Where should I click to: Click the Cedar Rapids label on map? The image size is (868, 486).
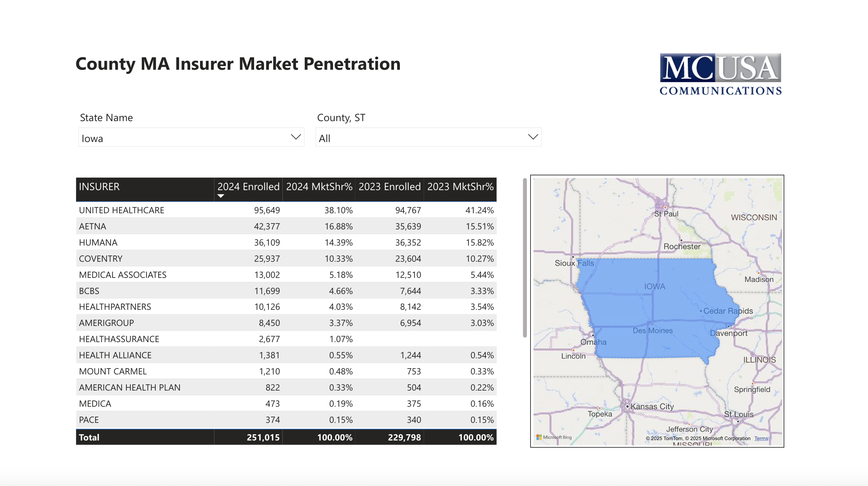click(728, 311)
